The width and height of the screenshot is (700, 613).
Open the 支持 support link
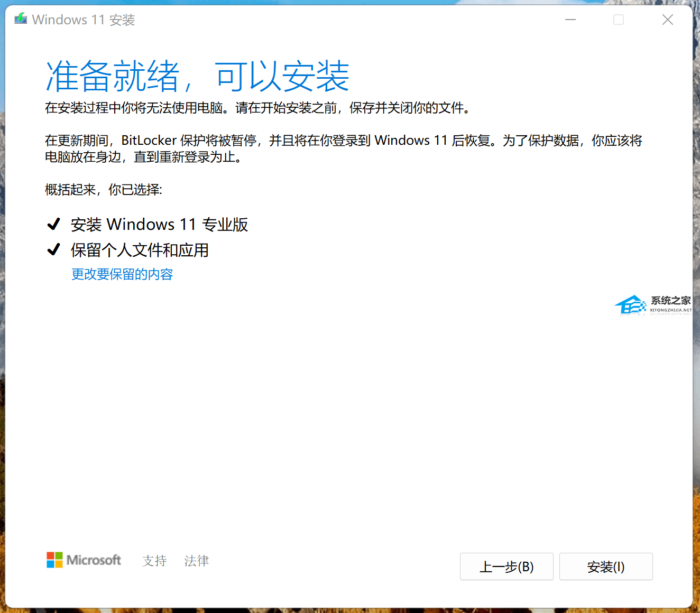click(x=154, y=561)
